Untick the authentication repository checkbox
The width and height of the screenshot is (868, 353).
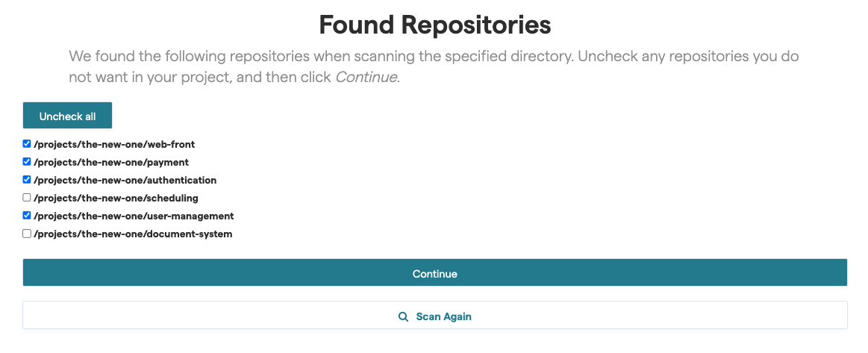27,180
